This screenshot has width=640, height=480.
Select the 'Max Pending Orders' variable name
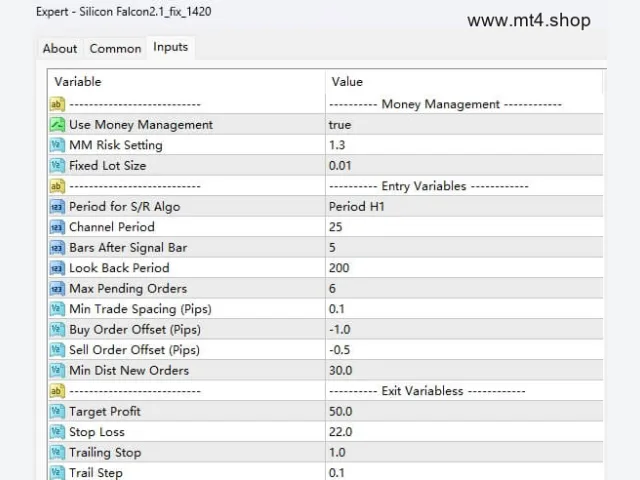click(128, 289)
